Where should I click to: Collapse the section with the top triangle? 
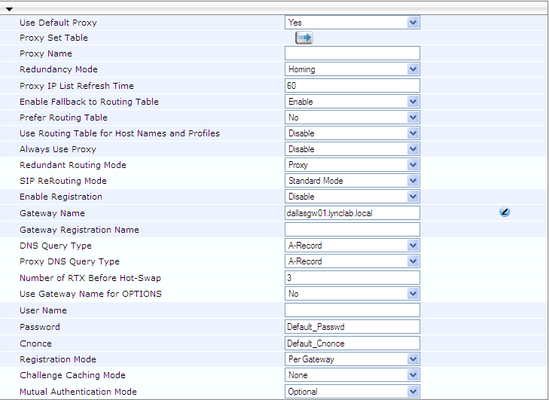pos(9,9)
